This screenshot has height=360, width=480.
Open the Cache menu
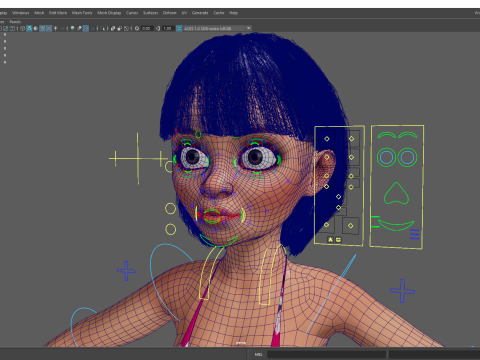pos(219,13)
